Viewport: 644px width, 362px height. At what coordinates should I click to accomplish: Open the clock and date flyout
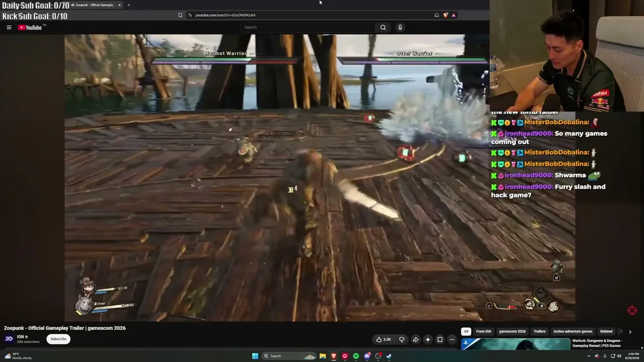632,356
